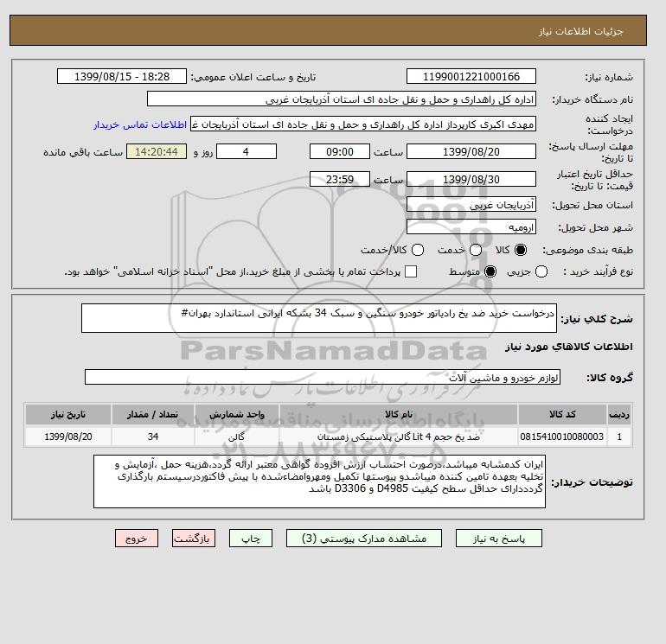Click the نام کالا column header
The image size is (666, 644).
[x=399, y=414]
